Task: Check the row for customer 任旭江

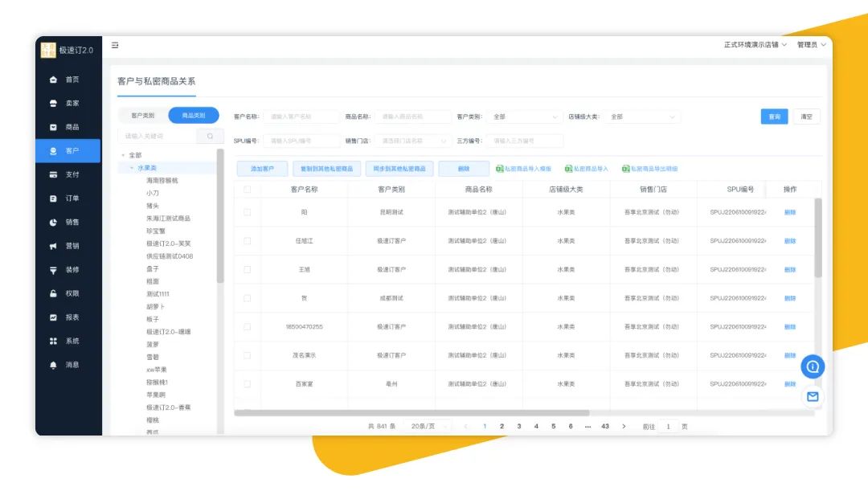Action: (247, 241)
